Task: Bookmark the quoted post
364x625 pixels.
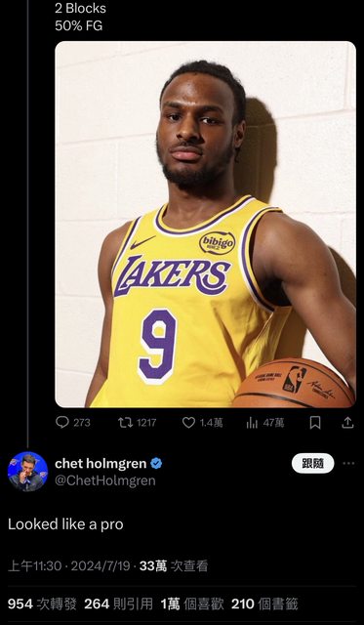Action: (x=315, y=423)
